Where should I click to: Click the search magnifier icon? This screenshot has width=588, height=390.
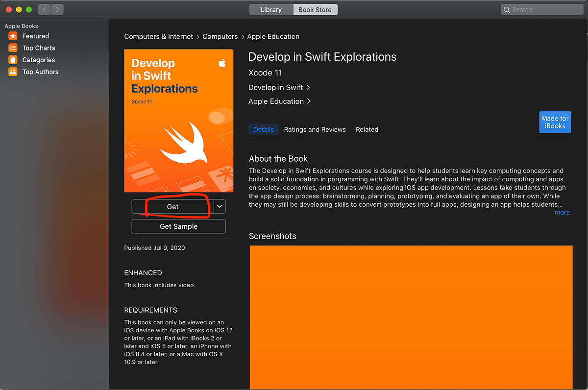point(506,9)
